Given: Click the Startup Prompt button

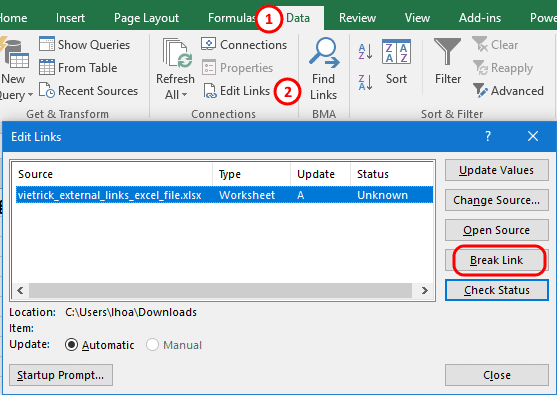Looking at the screenshot, I should point(61,375).
